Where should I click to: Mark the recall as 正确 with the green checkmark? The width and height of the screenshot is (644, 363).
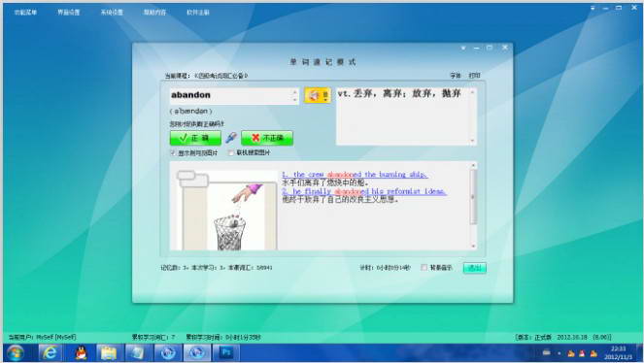(195, 138)
